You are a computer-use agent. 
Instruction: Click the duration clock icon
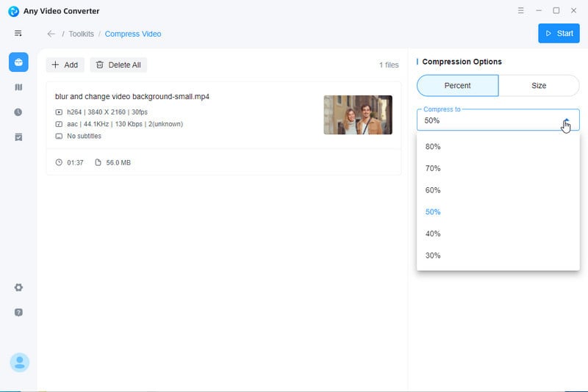point(59,162)
